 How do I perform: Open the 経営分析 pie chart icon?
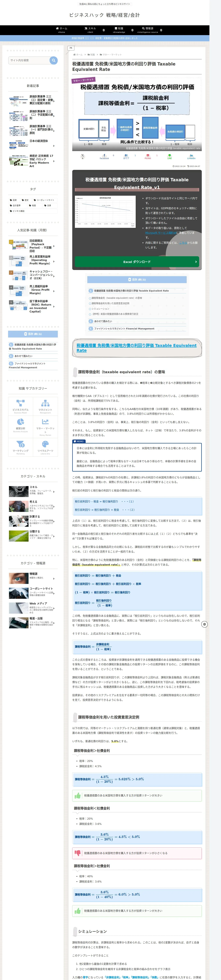click(x=21, y=422)
